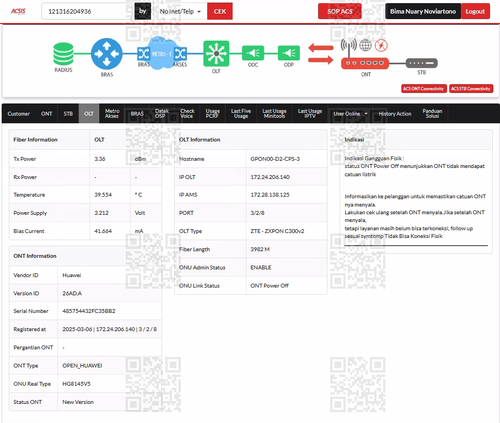
Task: Open the Last Usage Minitools tab
Action: pos(274,114)
